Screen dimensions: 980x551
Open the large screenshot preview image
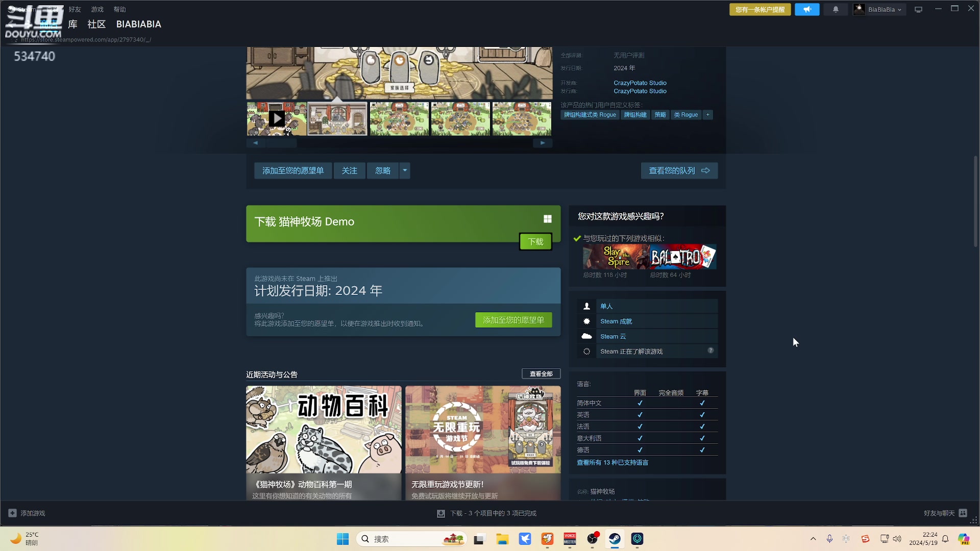point(399,73)
